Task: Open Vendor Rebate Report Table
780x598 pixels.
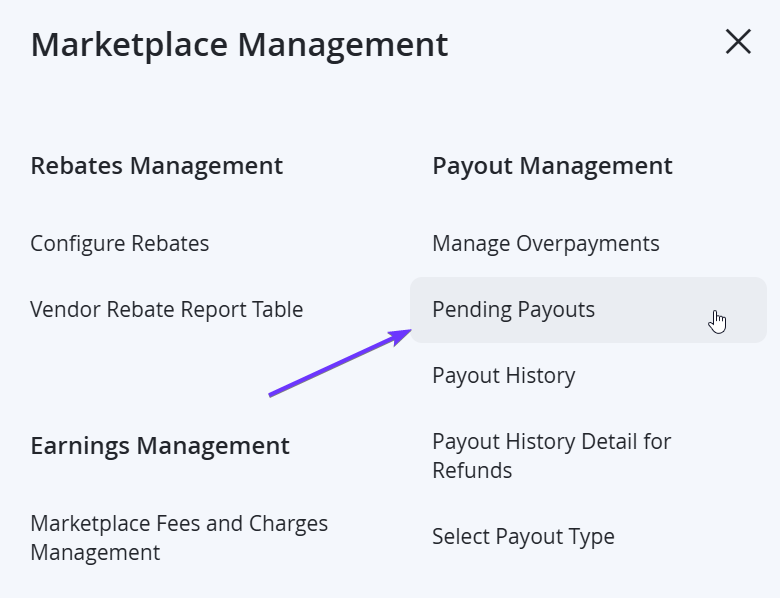Action: tap(167, 309)
